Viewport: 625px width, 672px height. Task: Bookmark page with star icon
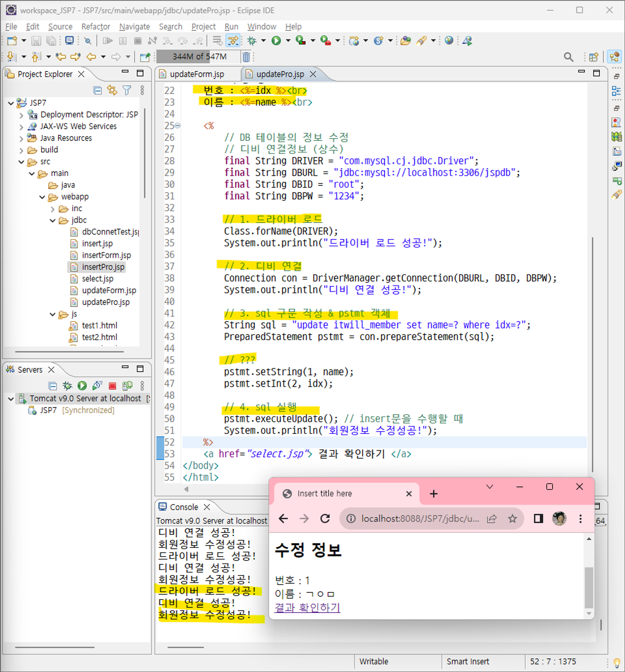512,518
